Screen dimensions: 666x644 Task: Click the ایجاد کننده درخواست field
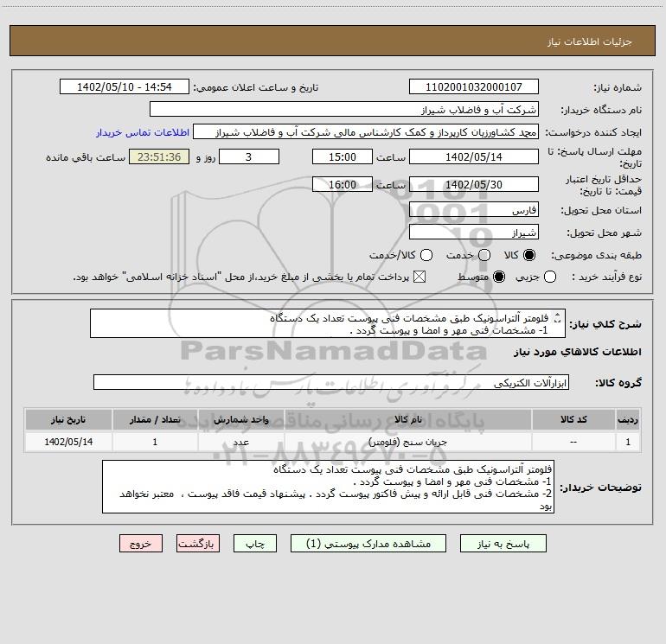click(366, 131)
